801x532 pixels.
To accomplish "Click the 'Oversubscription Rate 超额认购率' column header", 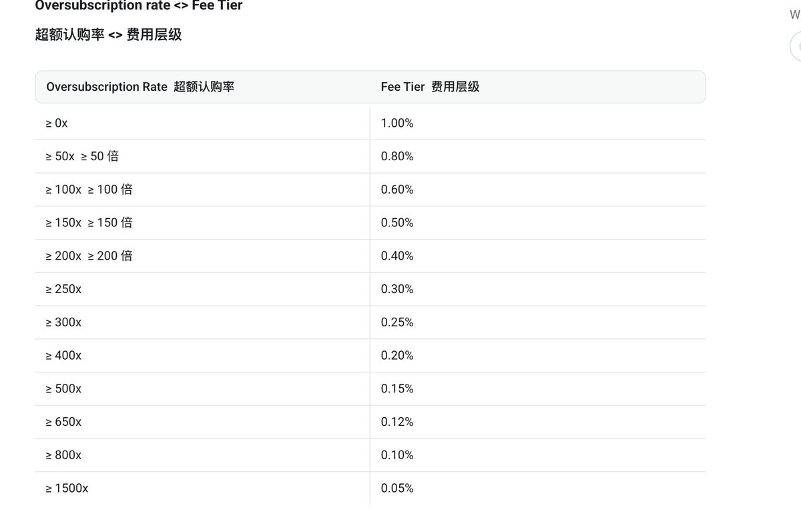I will pos(140,87).
